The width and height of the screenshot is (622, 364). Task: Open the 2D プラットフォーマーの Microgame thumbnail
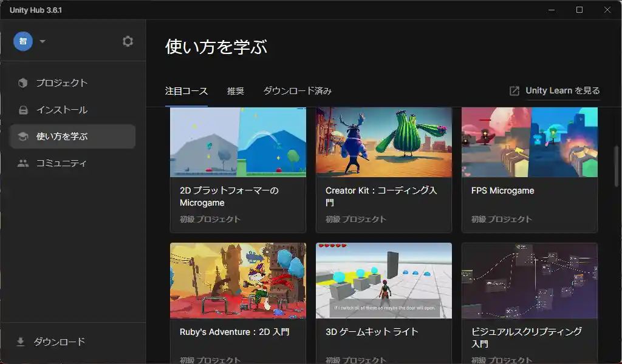coord(238,142)
